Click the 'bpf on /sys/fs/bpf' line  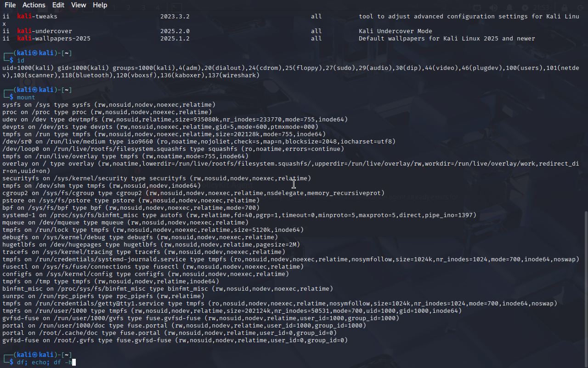coord(131,208)
